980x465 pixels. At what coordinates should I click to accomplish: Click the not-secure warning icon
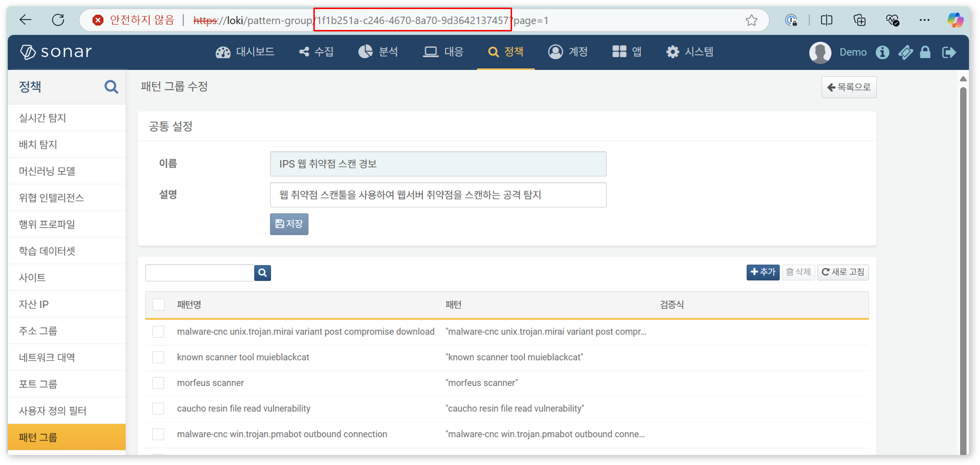[98, 20]
